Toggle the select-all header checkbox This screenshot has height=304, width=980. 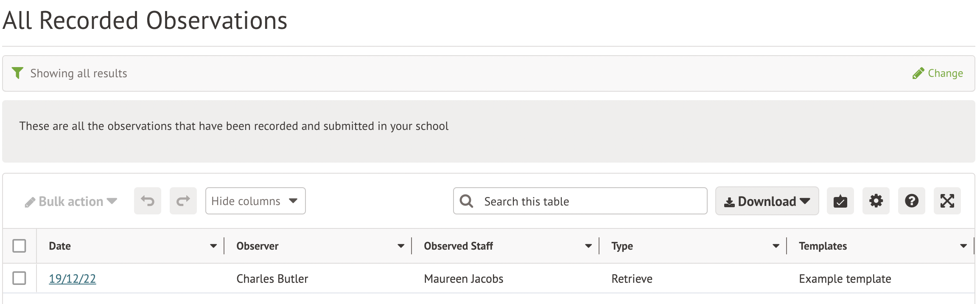pos(20,246)
